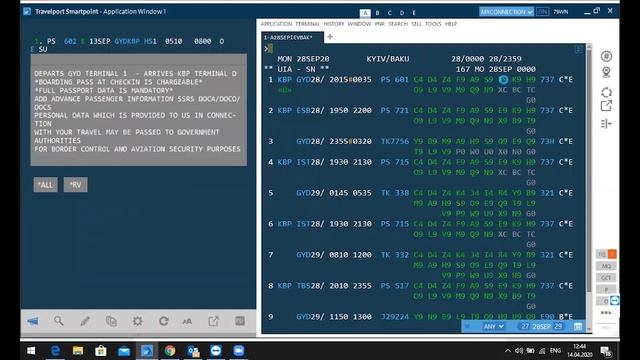Click the AA font size icon
The width and height of the screenshot is (640, 360).
pyautogui.click(x=187, y=322)
